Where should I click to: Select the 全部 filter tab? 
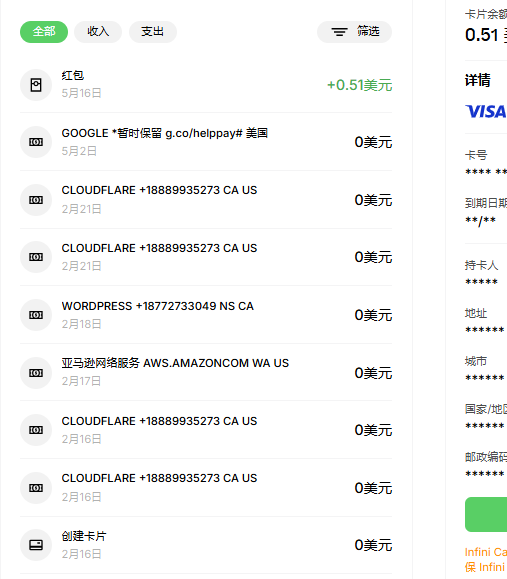click(x=44, y=32)
